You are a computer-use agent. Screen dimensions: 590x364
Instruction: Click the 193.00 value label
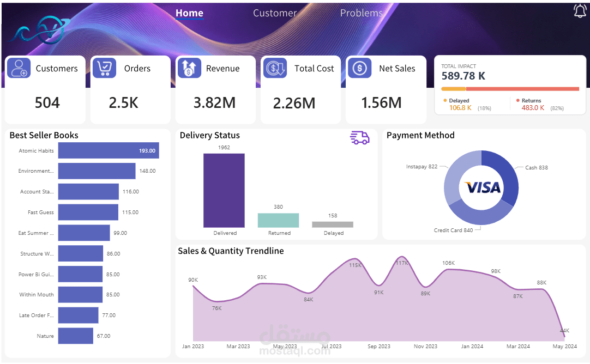tap(147, 151)
